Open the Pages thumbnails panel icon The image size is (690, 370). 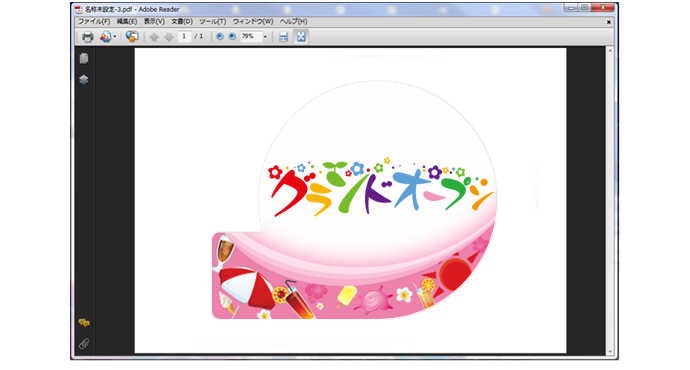(x=84, y=58)
